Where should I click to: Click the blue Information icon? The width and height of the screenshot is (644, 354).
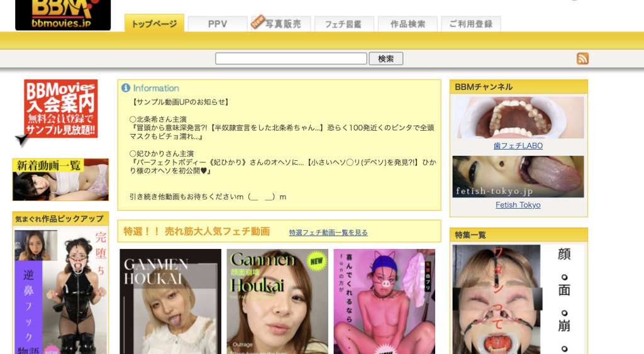pos(126,88)
